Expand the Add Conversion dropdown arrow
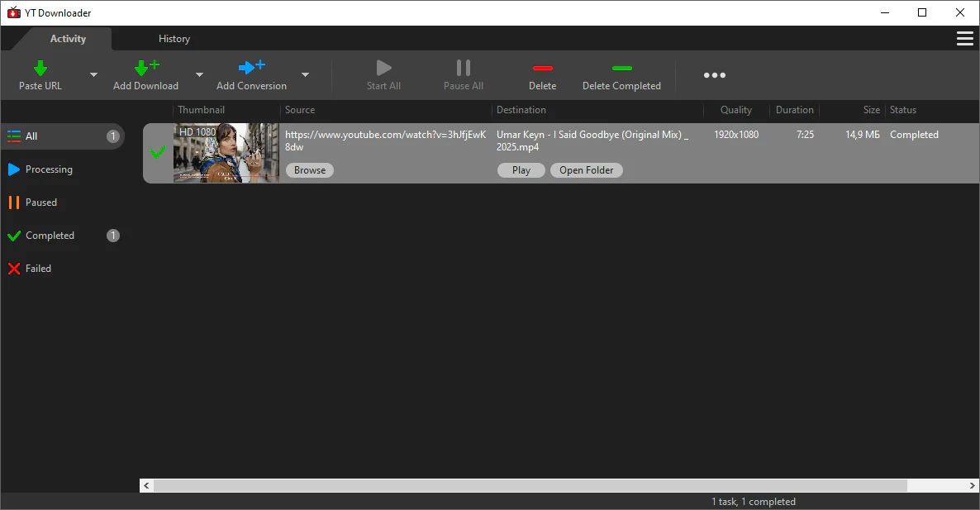Screen dimensions: 980x510 [x=305, y=75]
